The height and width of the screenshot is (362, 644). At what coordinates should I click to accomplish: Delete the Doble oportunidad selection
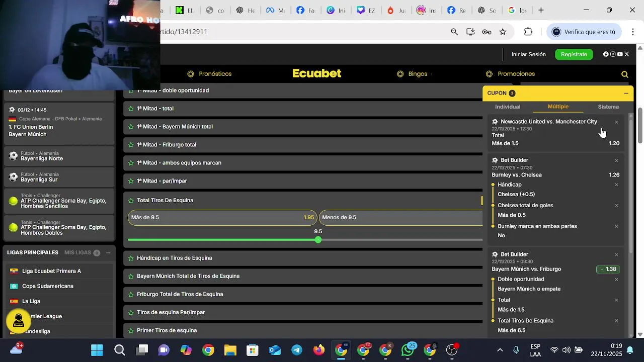click(x=616, y=279)
